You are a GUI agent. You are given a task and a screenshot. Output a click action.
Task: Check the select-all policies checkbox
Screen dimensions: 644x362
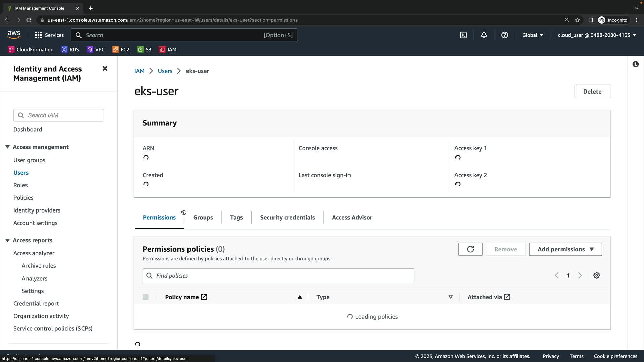[x=145, y=297]
